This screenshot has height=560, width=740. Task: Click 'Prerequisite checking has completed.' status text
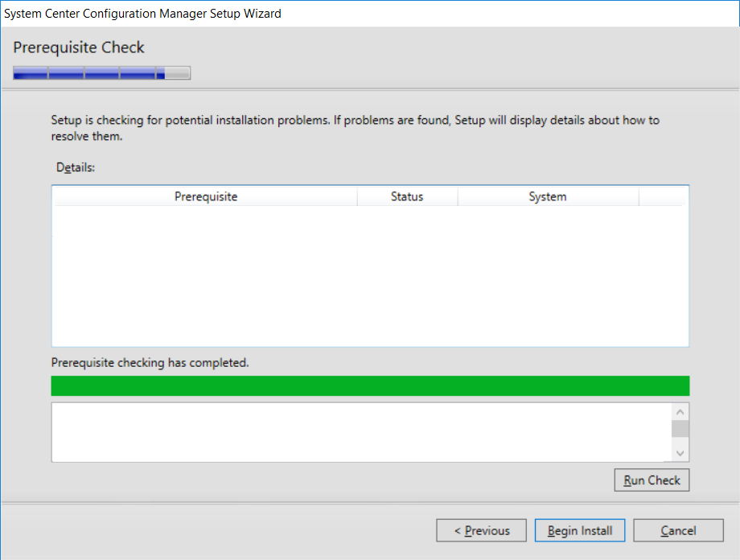pos(150,363)
